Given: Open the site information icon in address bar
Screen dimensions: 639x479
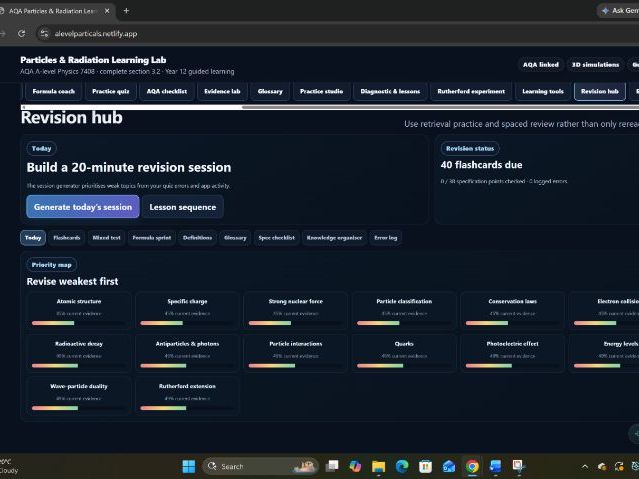Looking at the screenshot, I should [x=44, y=34].
